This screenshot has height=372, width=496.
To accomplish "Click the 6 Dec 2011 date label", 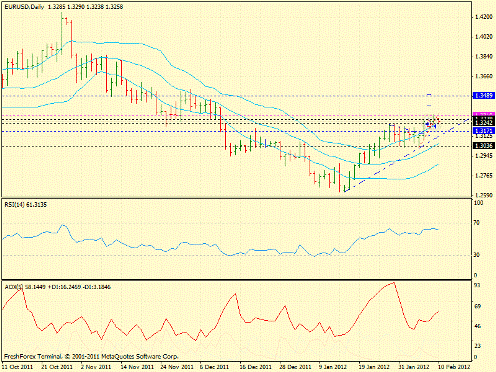I will 214,367.
